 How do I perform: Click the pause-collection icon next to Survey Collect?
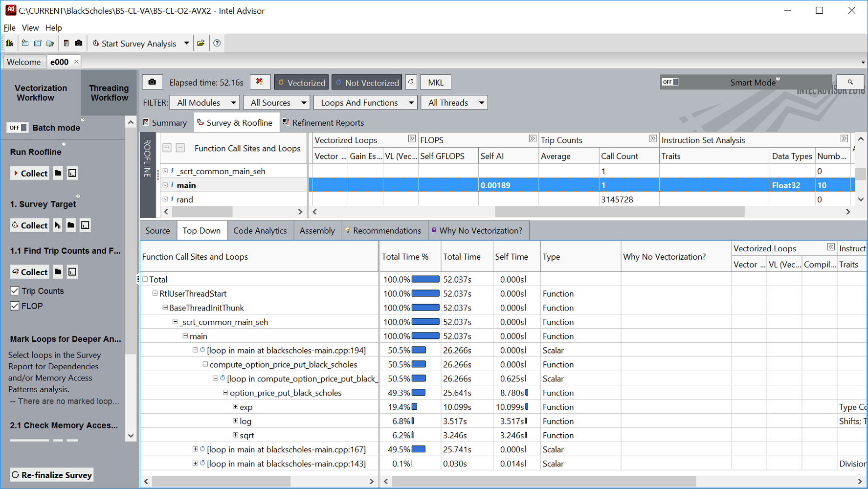pos(57,225)
